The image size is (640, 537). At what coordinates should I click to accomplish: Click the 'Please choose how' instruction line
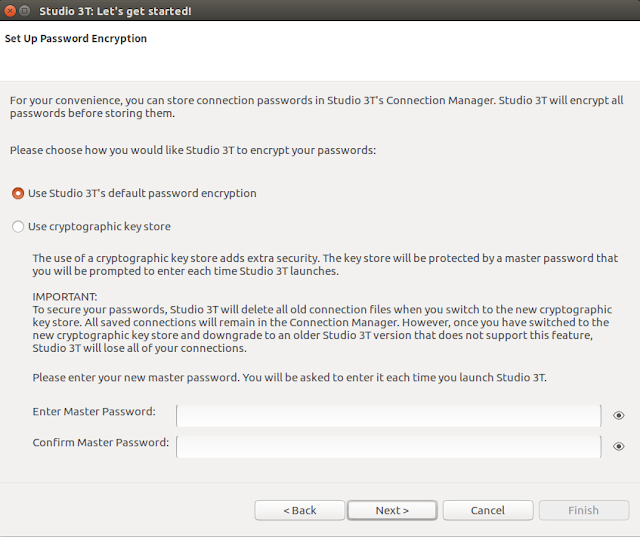click(x=192, y=149)
